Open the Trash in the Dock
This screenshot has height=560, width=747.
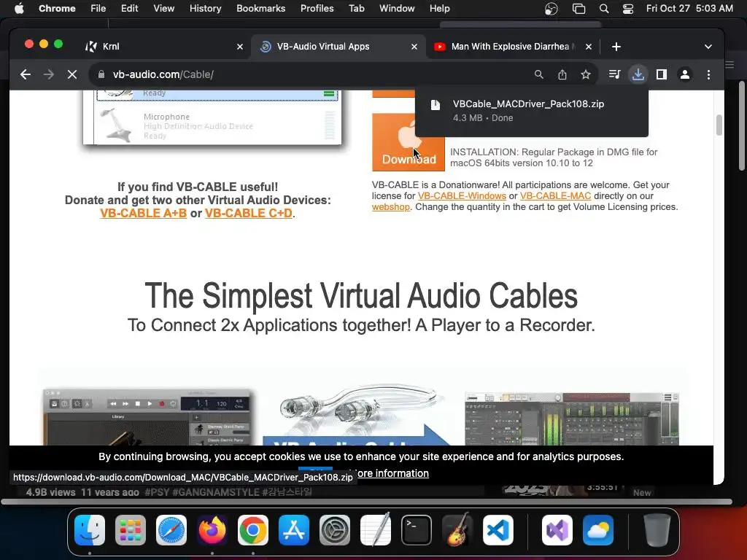657,530
